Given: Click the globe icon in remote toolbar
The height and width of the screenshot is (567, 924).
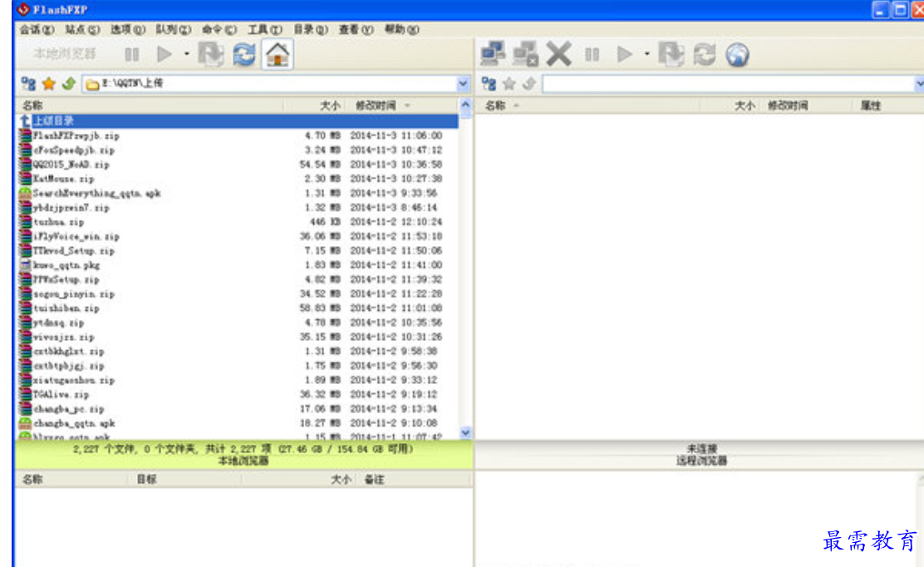Looking at the screenshot, I should (x=737, y=55).
